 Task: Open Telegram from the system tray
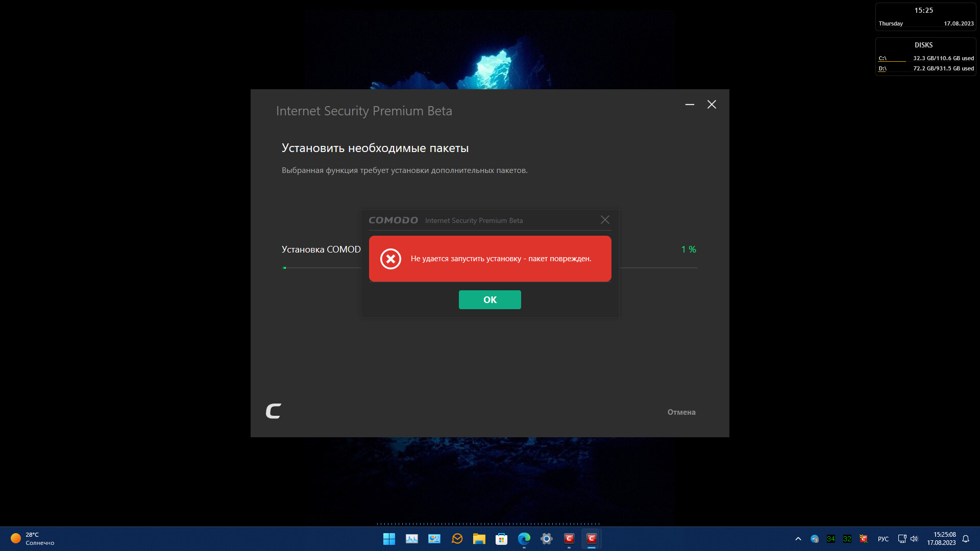814,539
